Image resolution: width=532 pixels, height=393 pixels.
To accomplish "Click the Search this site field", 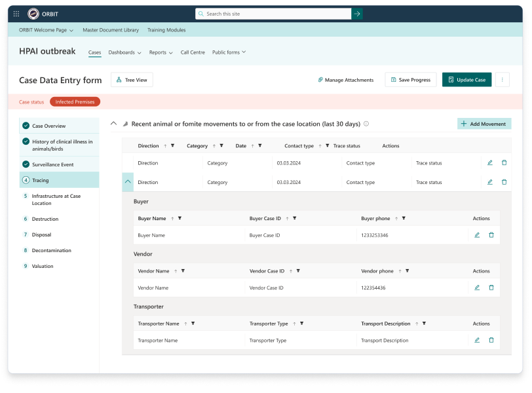I will point(273,14).
